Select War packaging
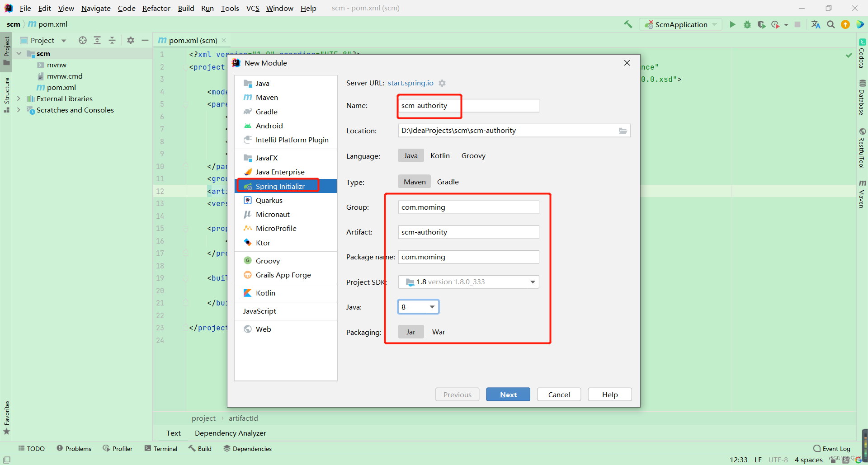Image resolution: width=868 pixels, height=465 pixels. [439, 332]
